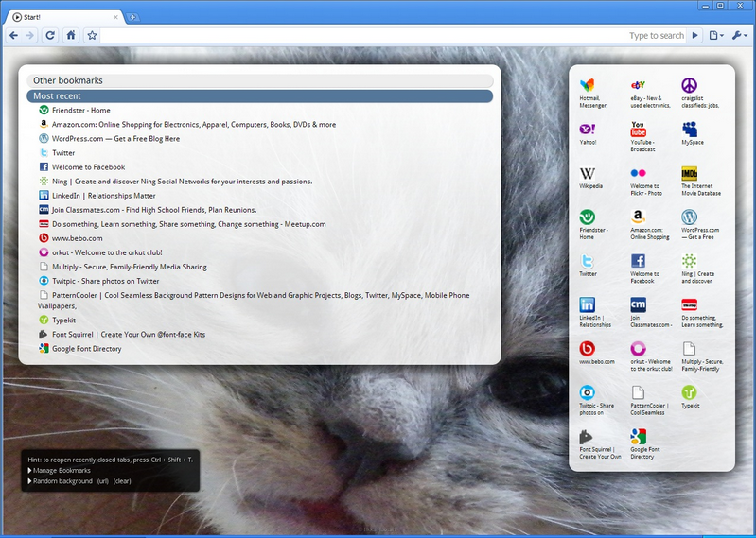Open the home page via house icon
This screenshot has width=756, height=538.
[x=71, y=35]
